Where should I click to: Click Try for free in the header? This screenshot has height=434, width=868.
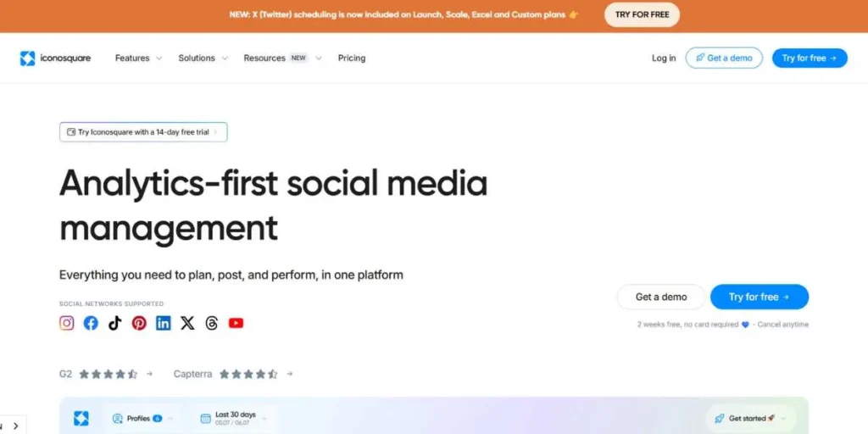tap(810, 58)
